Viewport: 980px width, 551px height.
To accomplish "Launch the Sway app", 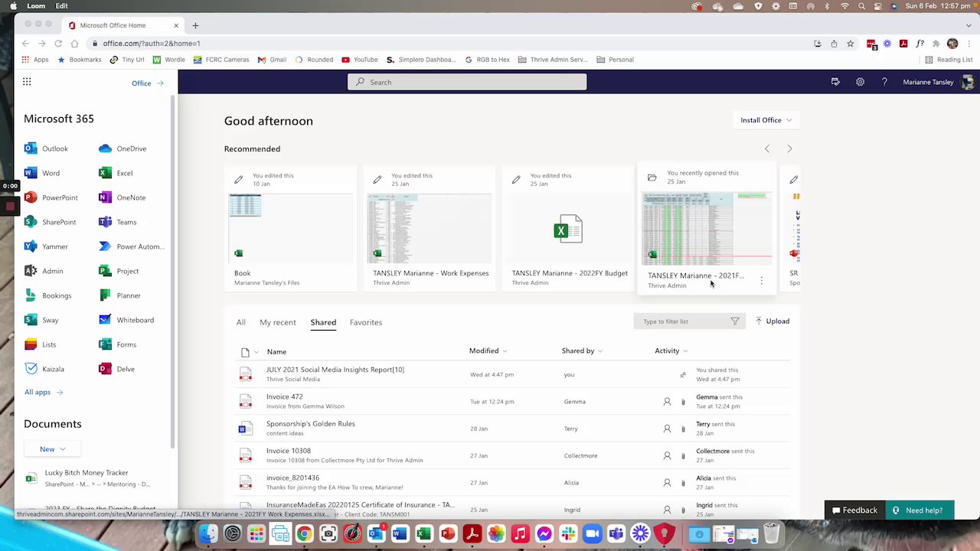I will coord(41,320).
